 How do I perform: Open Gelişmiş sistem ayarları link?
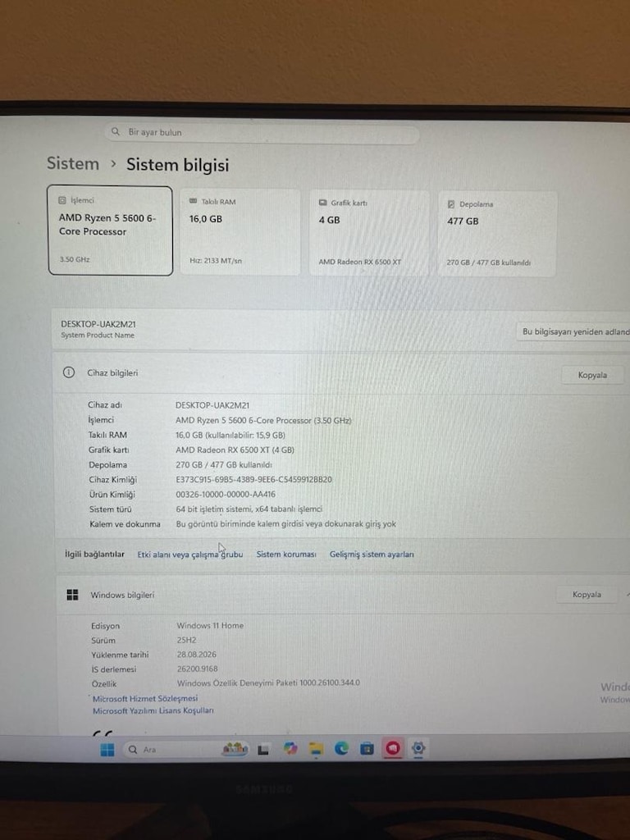coord(372,555)
